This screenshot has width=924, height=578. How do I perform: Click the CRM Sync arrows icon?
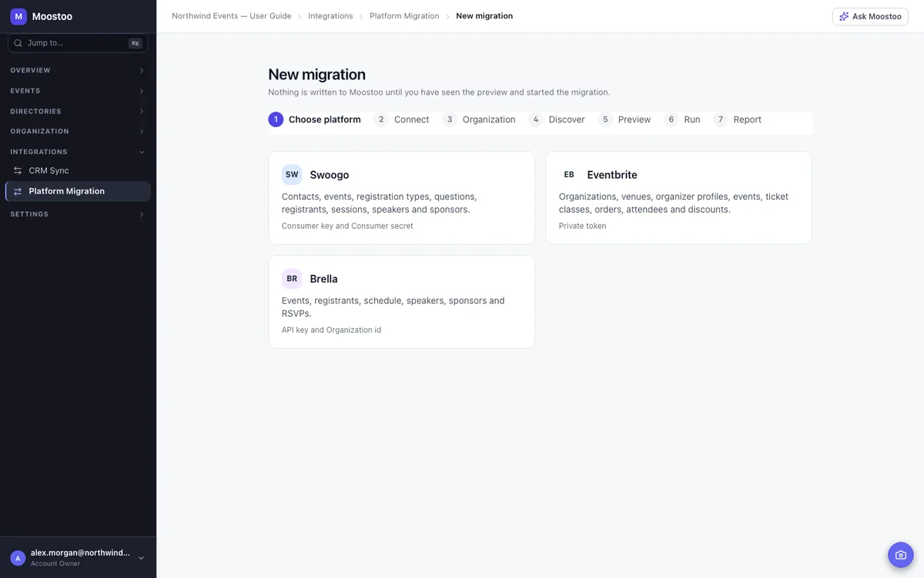point(18,170)
